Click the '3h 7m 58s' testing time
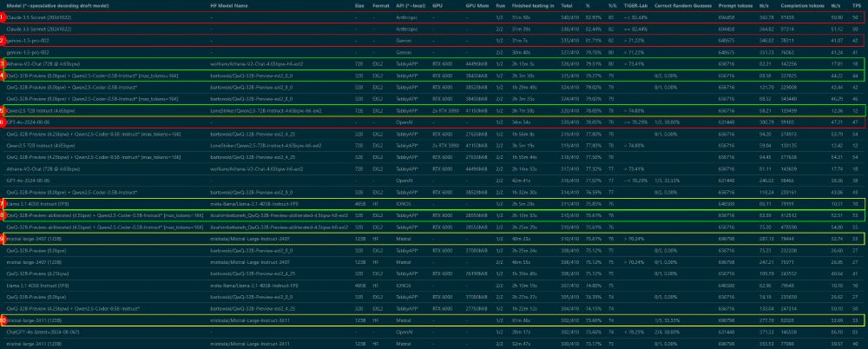 [x=523, y=111]
